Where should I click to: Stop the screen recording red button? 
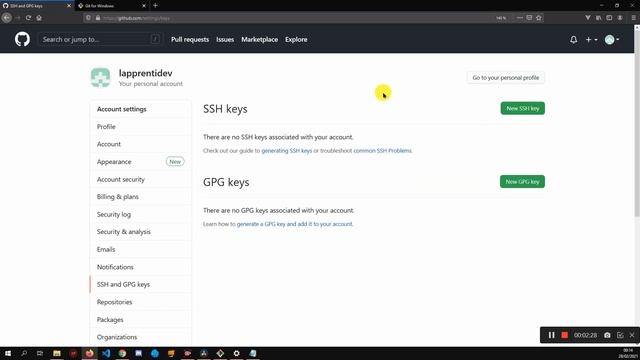564,335
